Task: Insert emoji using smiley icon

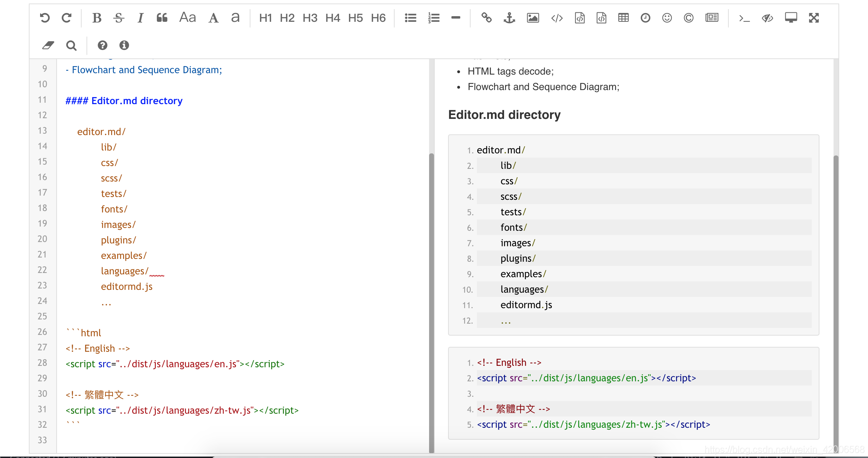Action: [667, 18]
